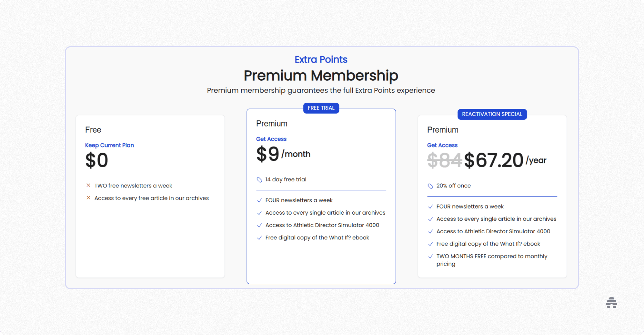Screen dimensions: 644x335
Task: Click the crossed-out $84 original price
Action: tap(444, 161)
